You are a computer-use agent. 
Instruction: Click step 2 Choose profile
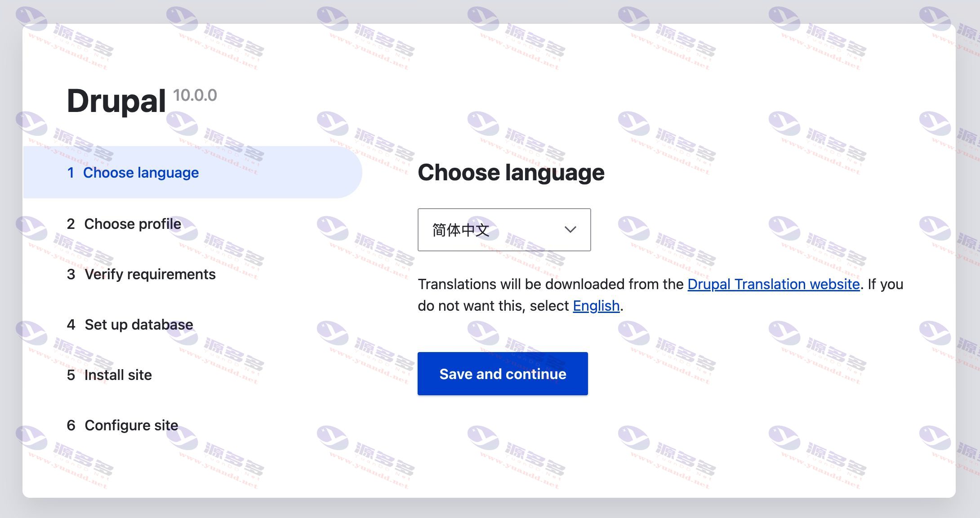(124, 223)
